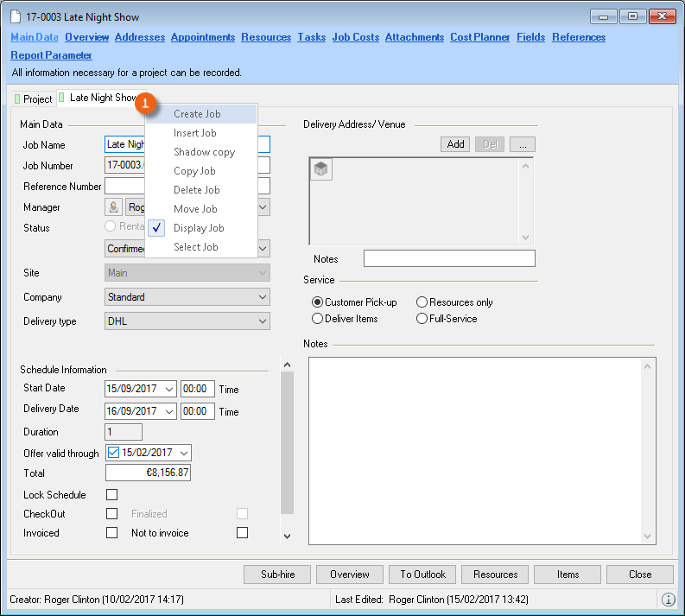
Task: Click the info icon in status bar
Action: coord(668,599)
